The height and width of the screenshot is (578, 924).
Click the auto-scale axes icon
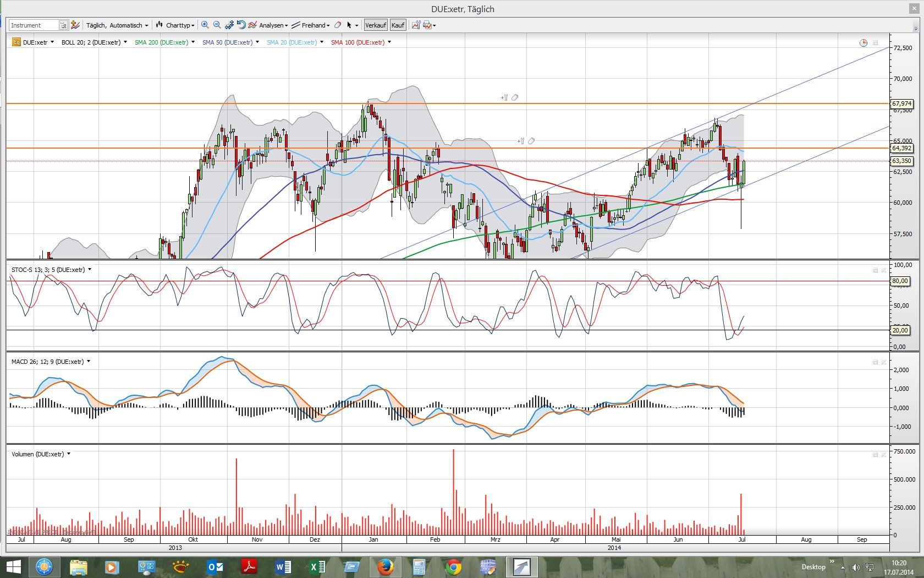(229, 25)
